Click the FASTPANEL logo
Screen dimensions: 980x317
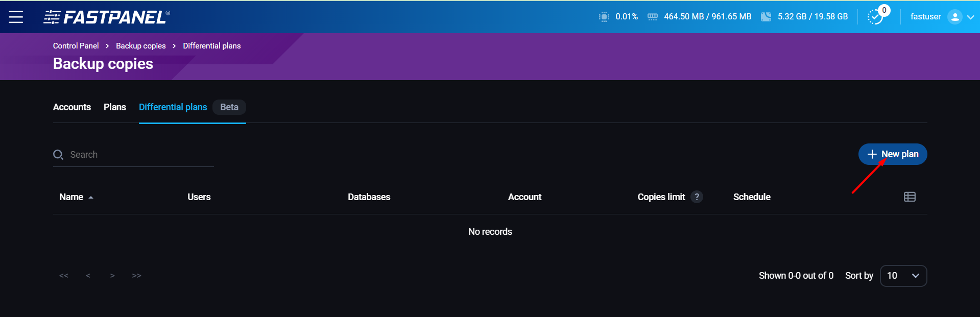tap(107, 17)
